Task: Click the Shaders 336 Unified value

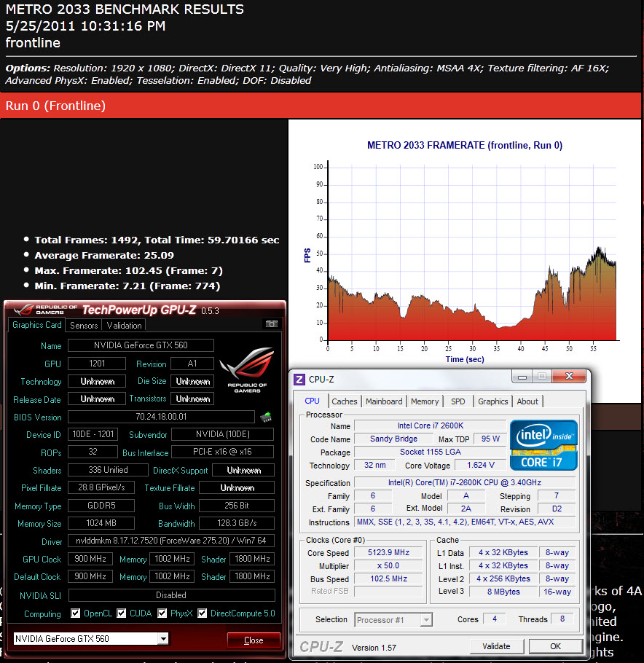Action: [108, 470]
